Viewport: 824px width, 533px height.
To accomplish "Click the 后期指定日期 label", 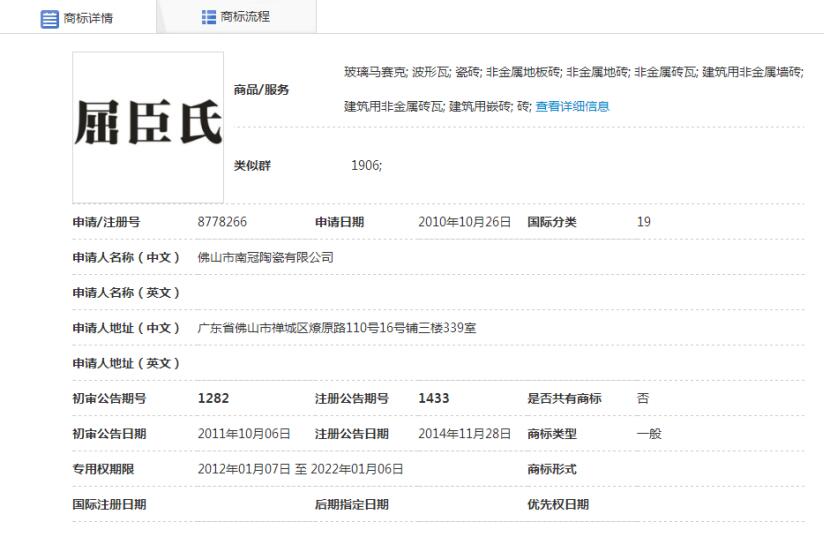I will (x=352, y=504).
